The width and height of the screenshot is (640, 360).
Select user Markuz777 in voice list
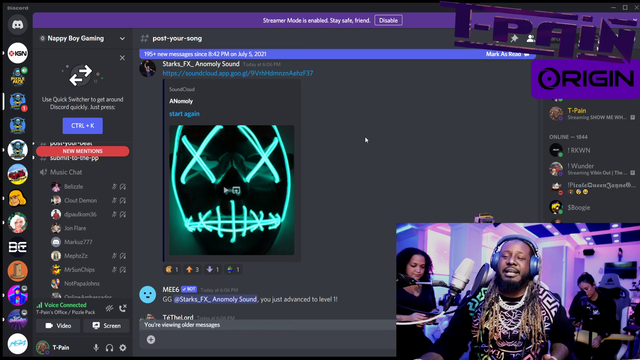[x=78, y=242]
